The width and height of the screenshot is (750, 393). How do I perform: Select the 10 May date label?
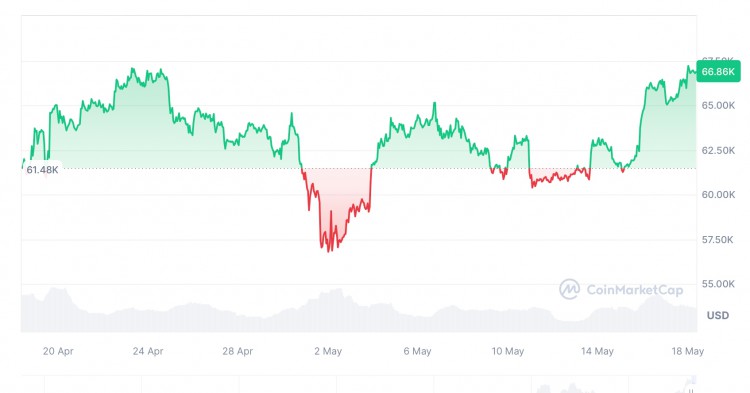click(507, 351)
